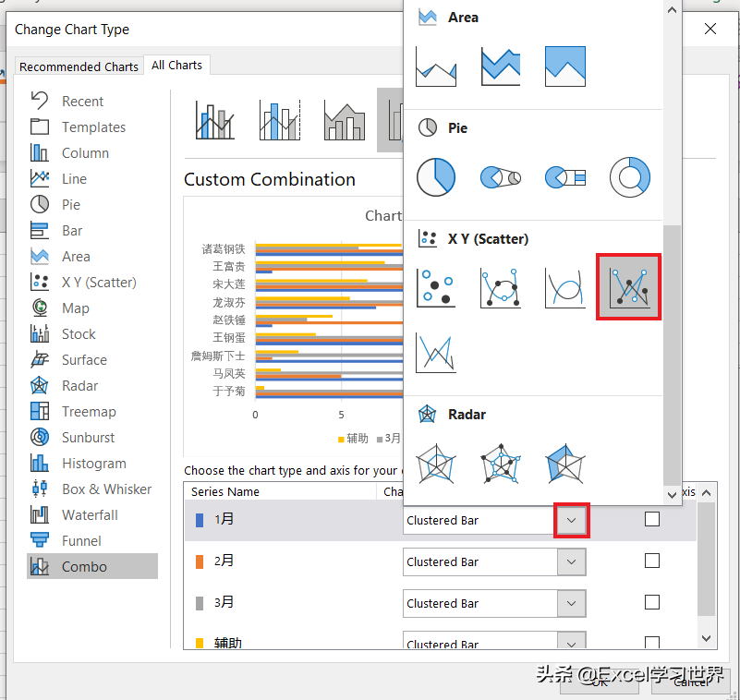Pick the 100% Stacked Area chart icon

(x=564, y=67)
